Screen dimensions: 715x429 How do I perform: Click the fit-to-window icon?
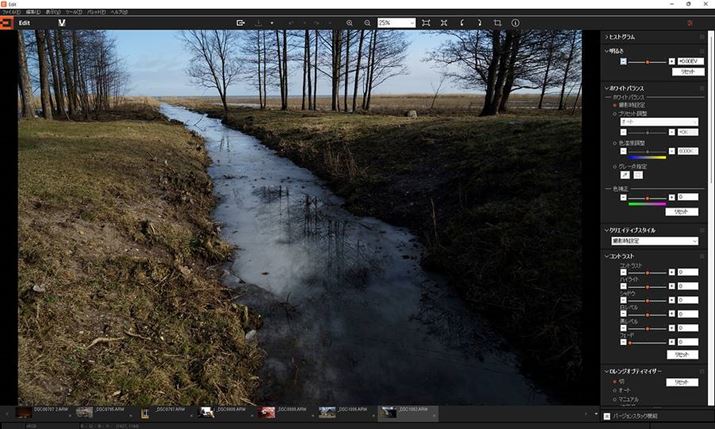point(426,23)
